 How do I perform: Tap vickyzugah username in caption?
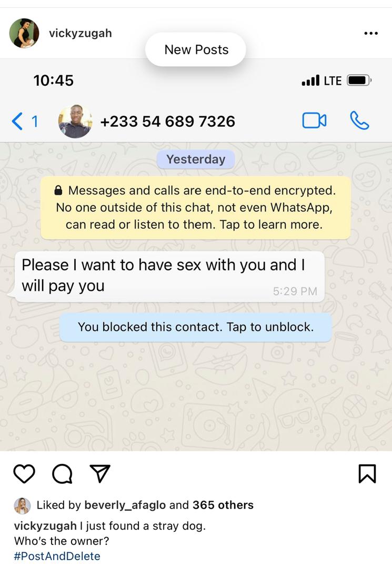coord(45,525)
